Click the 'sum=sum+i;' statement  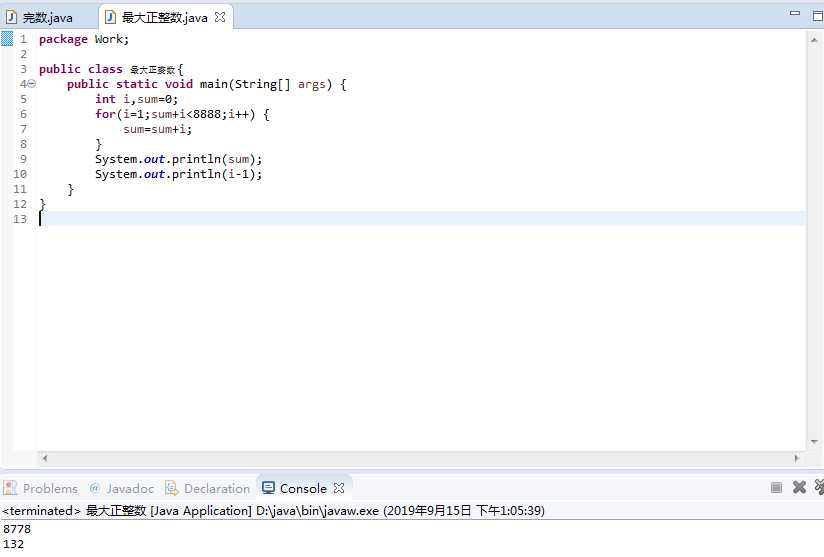tap(158, 129)
